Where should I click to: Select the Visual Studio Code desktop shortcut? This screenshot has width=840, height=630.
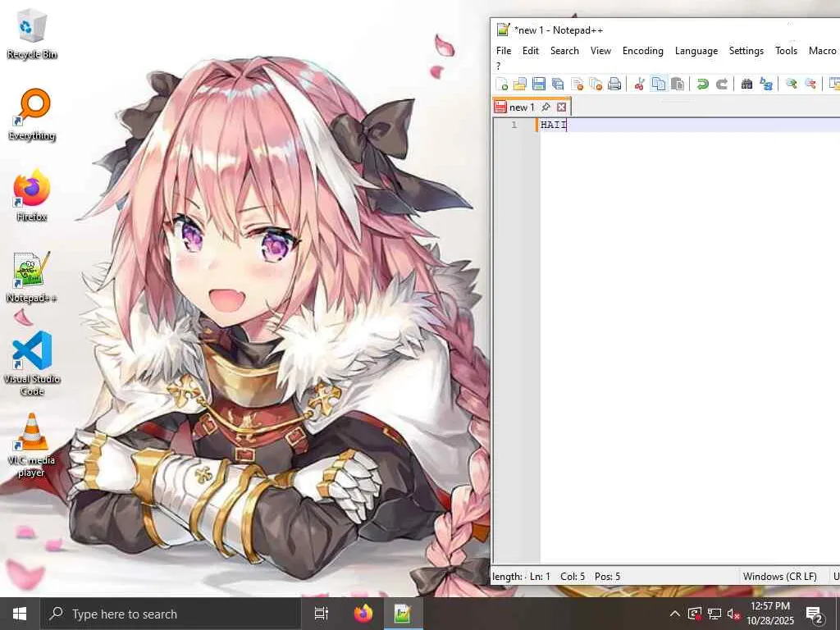[32, 363]
